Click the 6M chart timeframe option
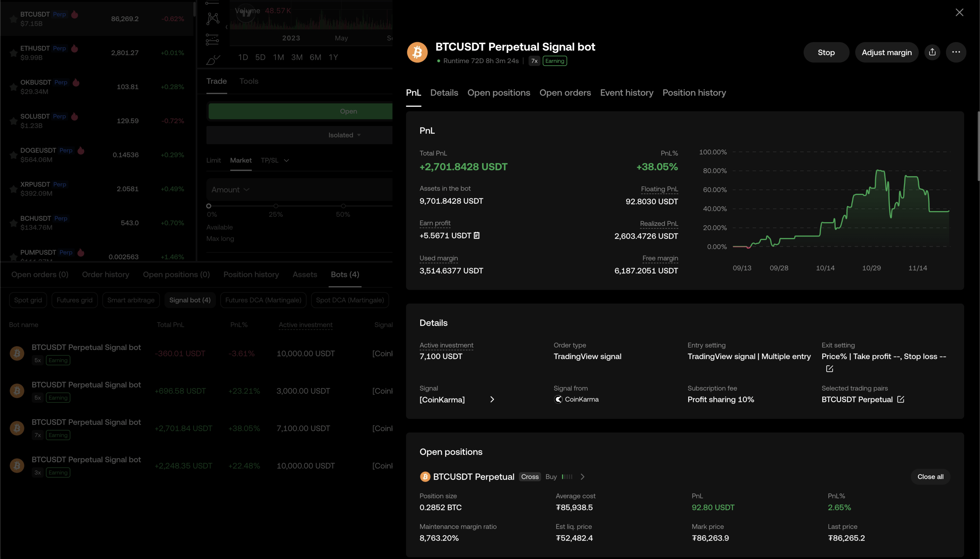Image resolution: width=980 pixels, height=559 pixels. pos(315,57)
